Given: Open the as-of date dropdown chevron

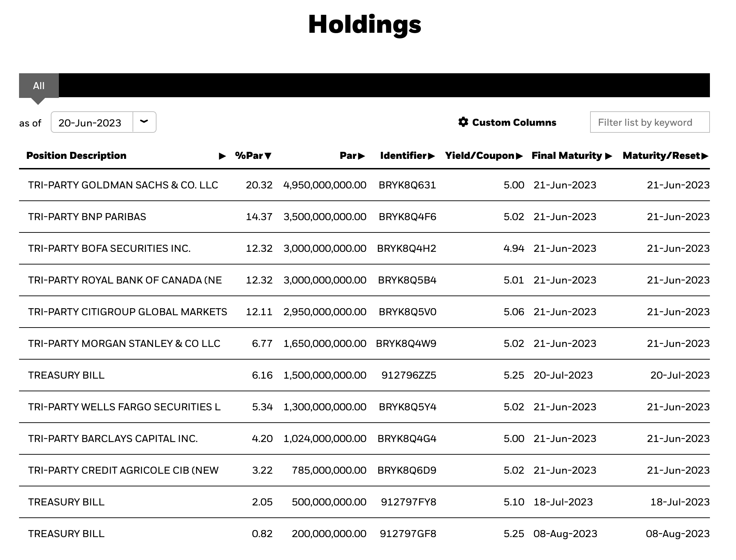Looking at the screenshot, I should [x=144, y=122].
